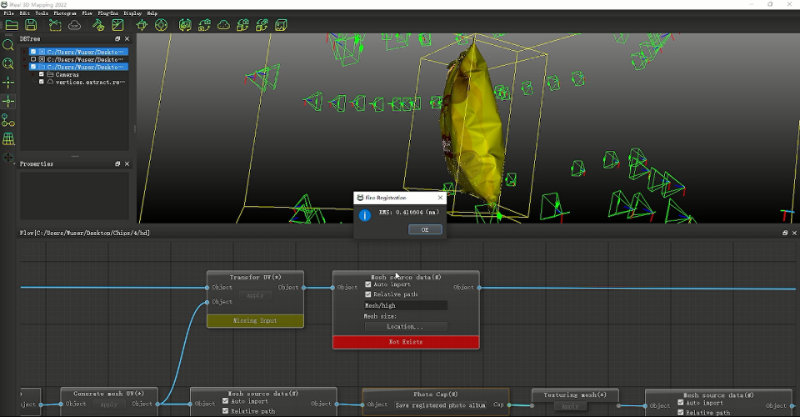Toggle checkbox of the first DBTree path entry
This screenshot has height=417, width=800.
pos(34,52)
